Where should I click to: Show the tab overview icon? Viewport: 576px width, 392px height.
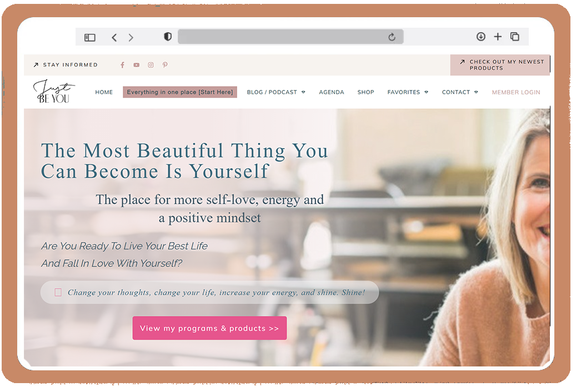coord(515,37)
